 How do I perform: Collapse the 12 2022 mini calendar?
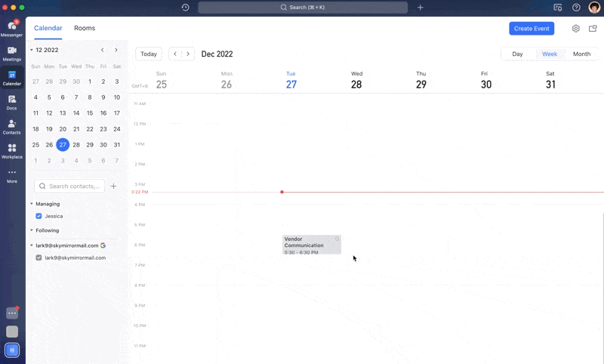point(32,50)
